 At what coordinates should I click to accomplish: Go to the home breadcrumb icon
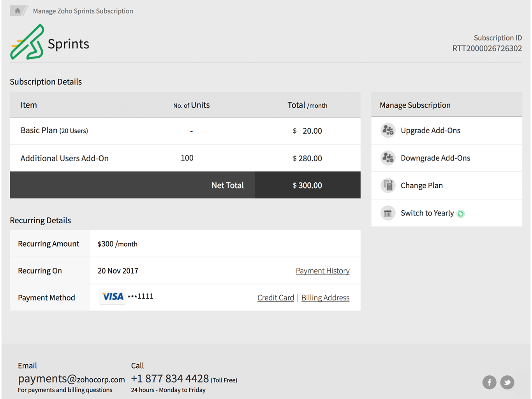[x=18, y=11]
